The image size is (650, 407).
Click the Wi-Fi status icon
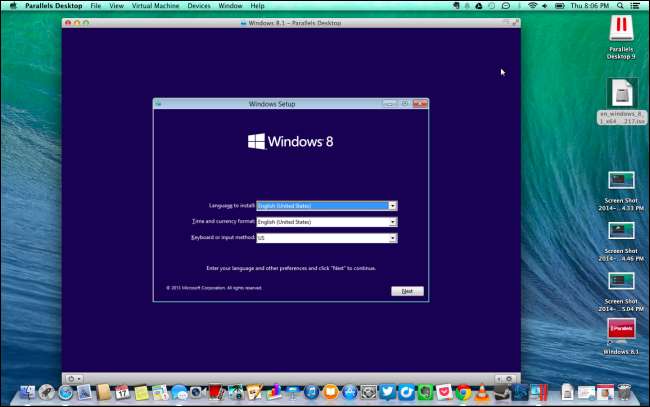click(533, 6)
